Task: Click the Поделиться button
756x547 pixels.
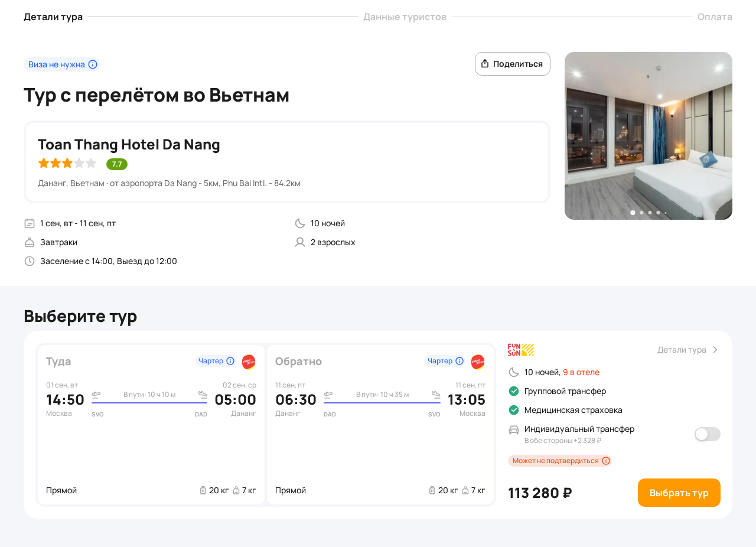Action: point(513,64)
